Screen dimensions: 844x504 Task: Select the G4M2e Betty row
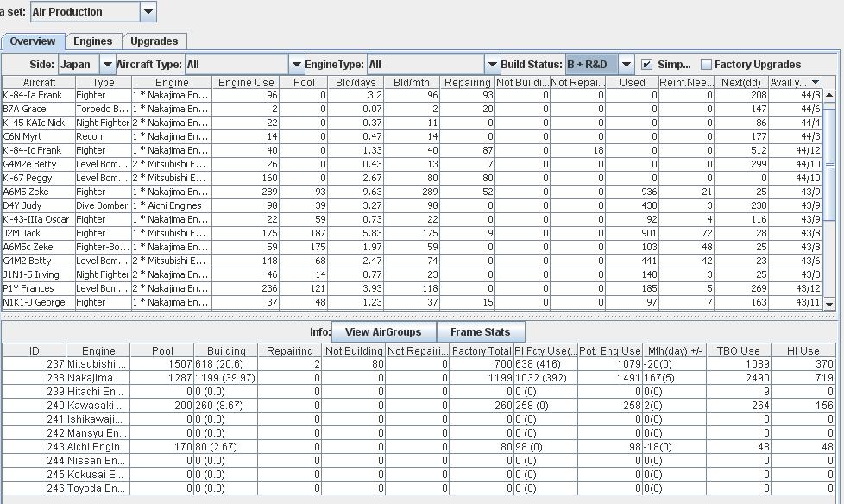coord(413,164)
